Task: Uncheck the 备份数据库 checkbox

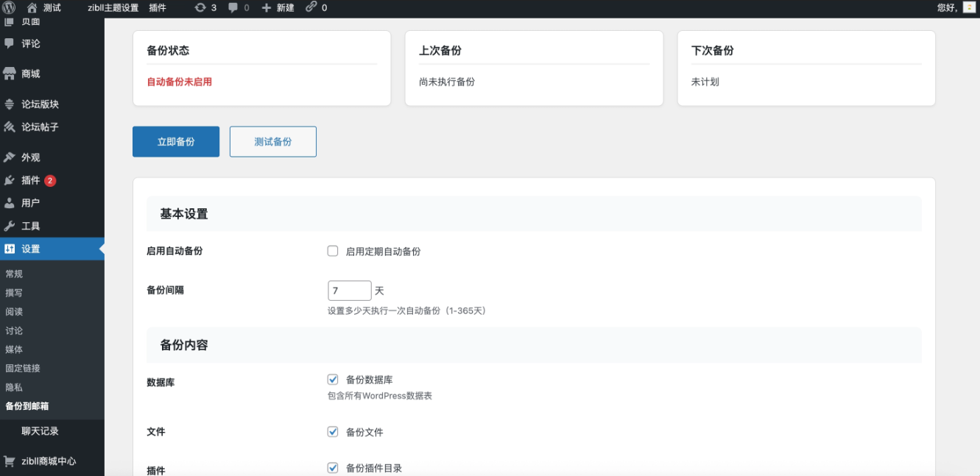Action: 333,380
